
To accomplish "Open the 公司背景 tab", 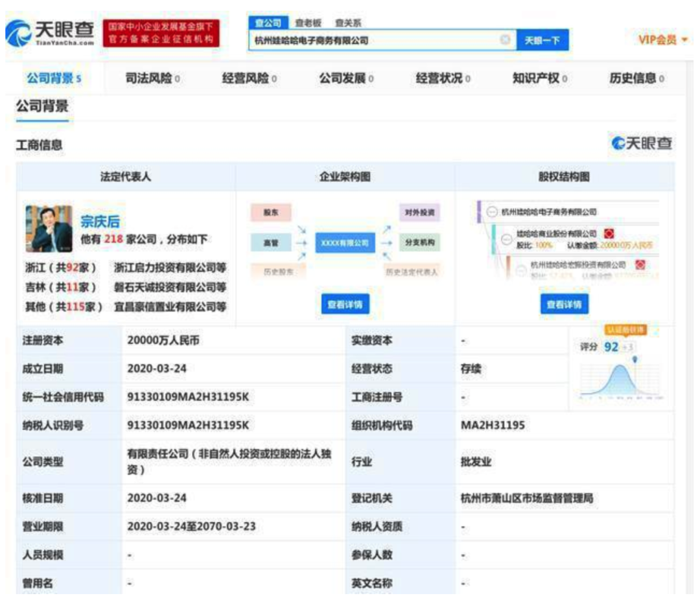I will click(54, 78).
